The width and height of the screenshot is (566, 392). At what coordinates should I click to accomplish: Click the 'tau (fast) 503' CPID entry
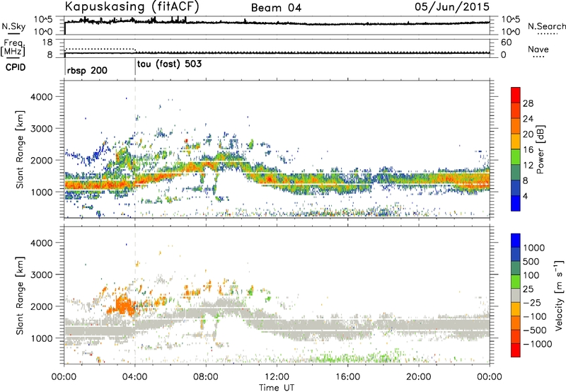coord(169,64)
